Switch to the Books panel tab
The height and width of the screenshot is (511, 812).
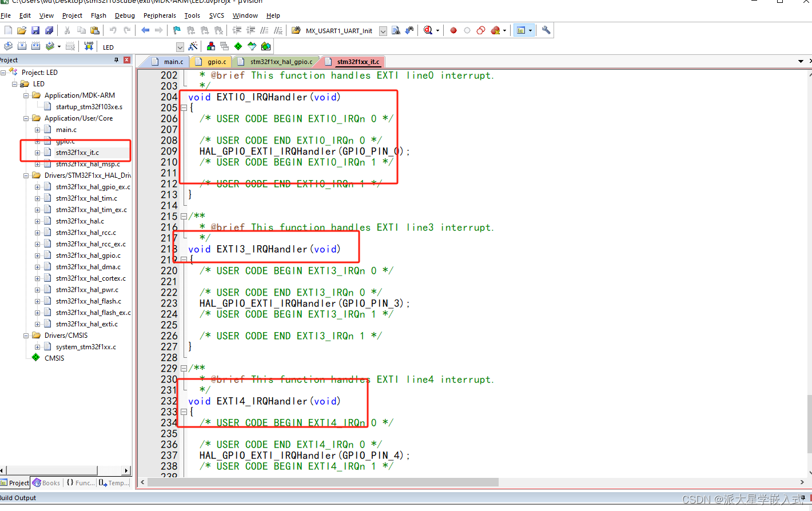pyautogui.click(x=46, y=483)
